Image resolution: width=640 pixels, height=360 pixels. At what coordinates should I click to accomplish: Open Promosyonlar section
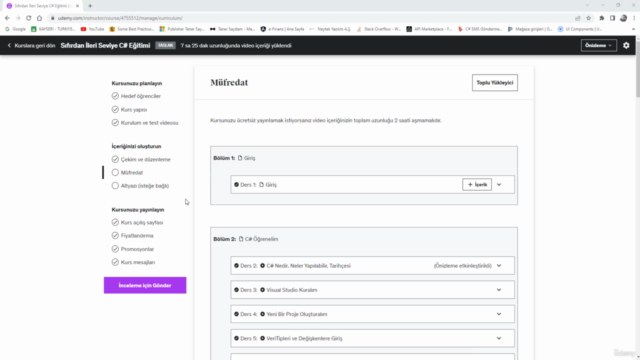(137, 249)
